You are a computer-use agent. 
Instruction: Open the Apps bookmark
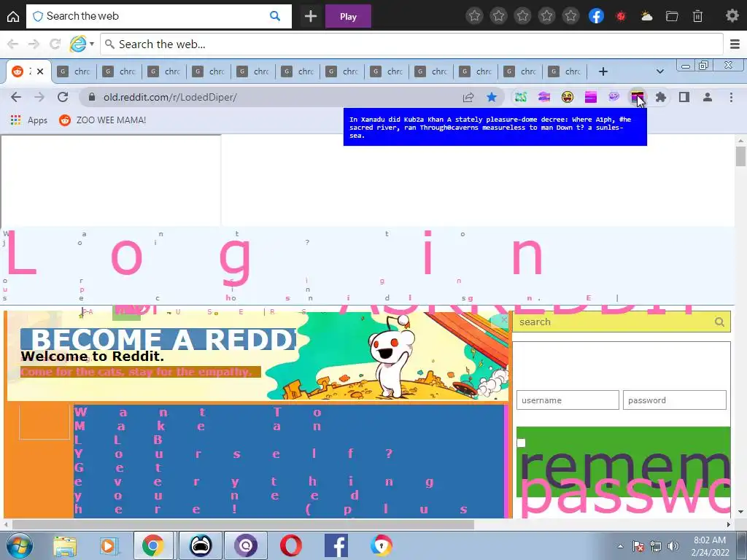click(x=28, y=120)
